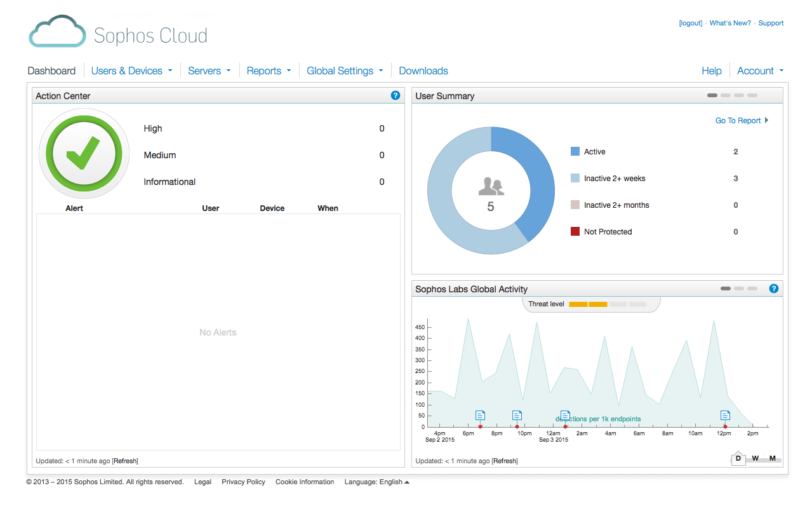
Task: Click the Sophos Cloud logo icon
Action: pos(57,32)
